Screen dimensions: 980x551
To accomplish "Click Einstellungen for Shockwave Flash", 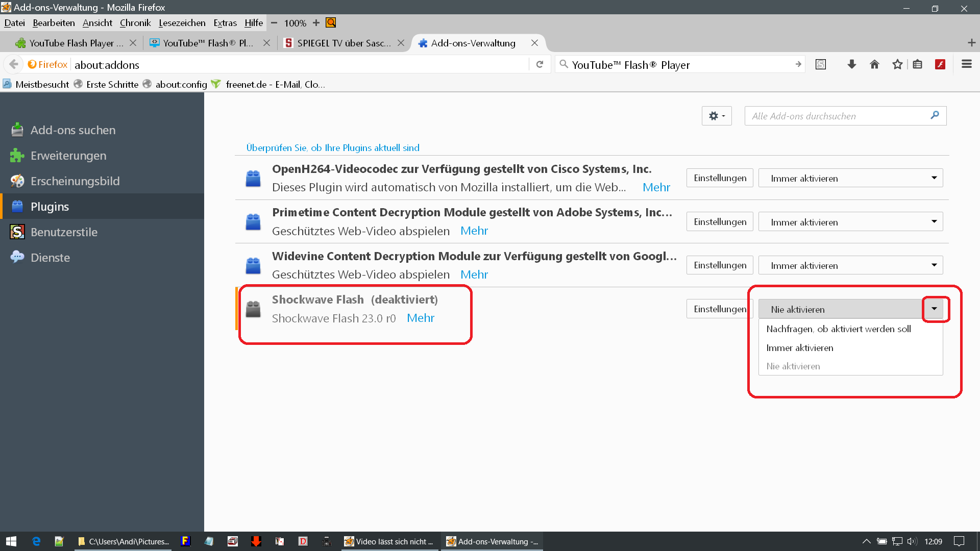I will (x=719, y=309).
